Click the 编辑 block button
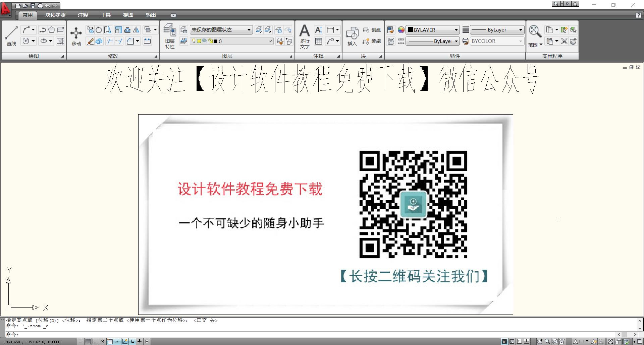This screenshot has height=345, width=644. [372, 41]
